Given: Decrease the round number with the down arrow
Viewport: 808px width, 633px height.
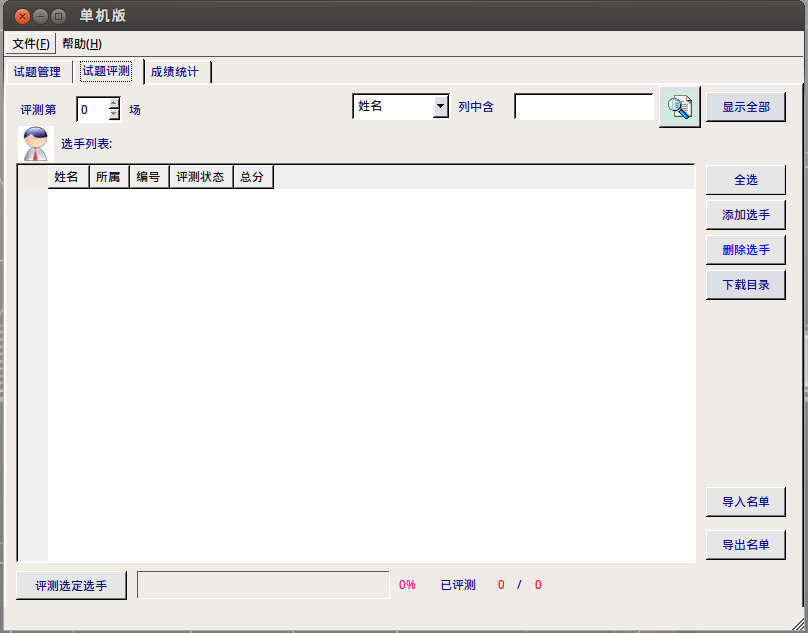Looking at the screenshot, I should point(114,114).
